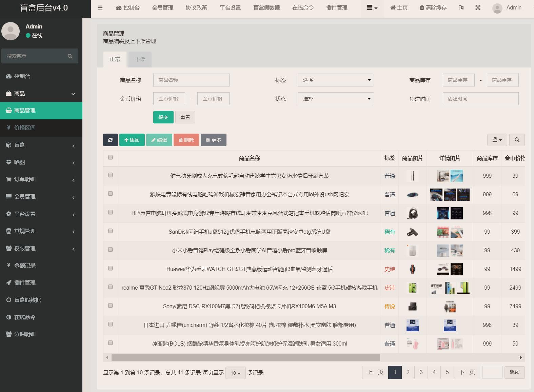Open 会员管理 in the top menu

[x=163, y=7]
